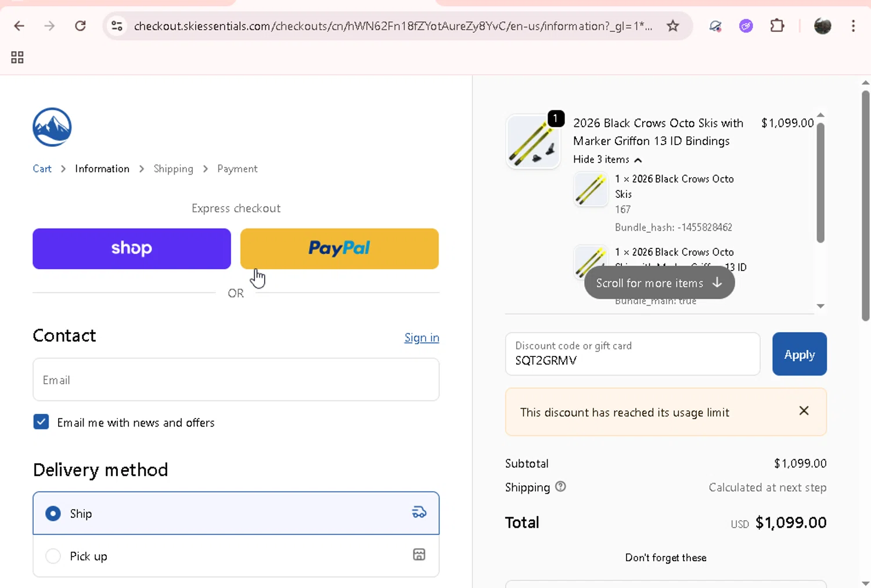Click the page scrollbar down arrow
The width and height of the screenshot is (871, 588).
[865, 583]
